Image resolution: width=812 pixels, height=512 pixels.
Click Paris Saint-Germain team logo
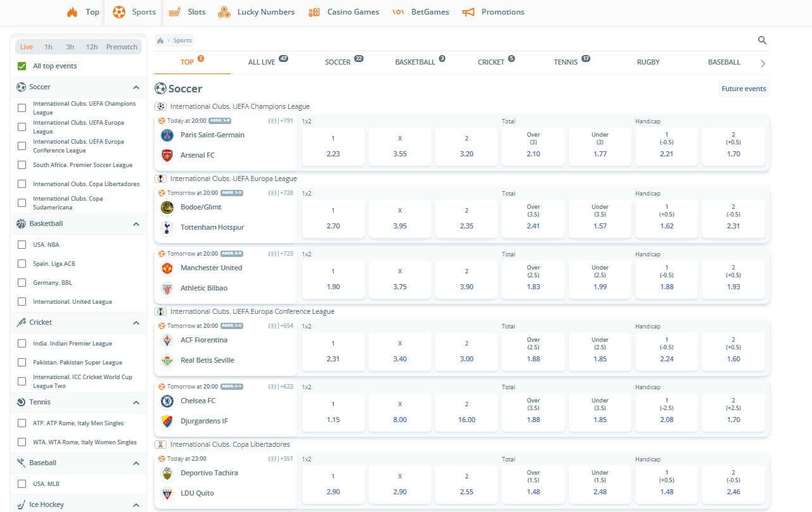pos(167,135)
